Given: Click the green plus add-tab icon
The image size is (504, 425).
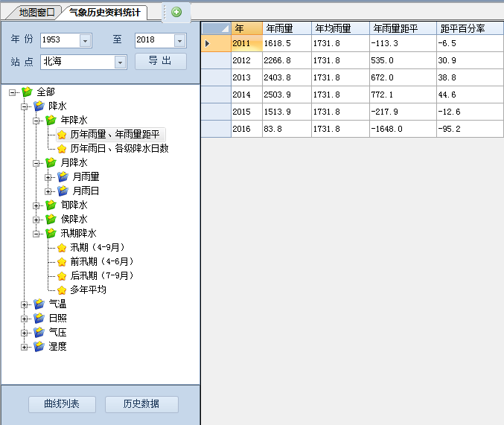Looking at the screenshot, I should [176, 12].
